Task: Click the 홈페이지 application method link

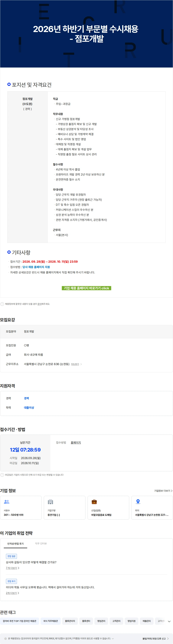Action: 76,443
